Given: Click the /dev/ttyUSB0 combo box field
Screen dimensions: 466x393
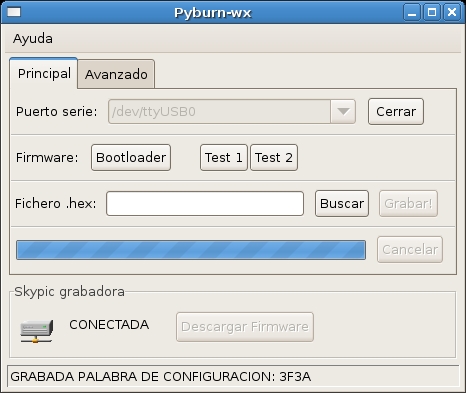Looking at the screenshot, I should click(219, 111).
